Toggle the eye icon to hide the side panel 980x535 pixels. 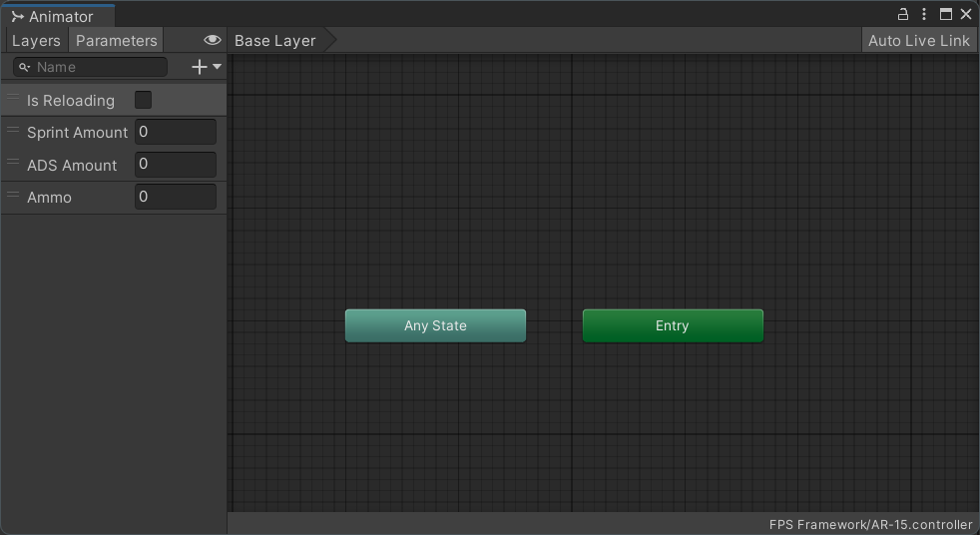[x=212, y=41]
